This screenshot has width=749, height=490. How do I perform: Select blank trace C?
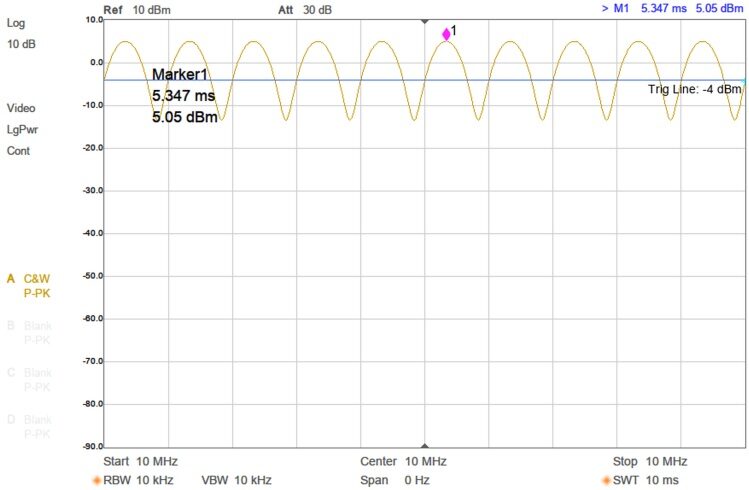[x=30, y=380]
